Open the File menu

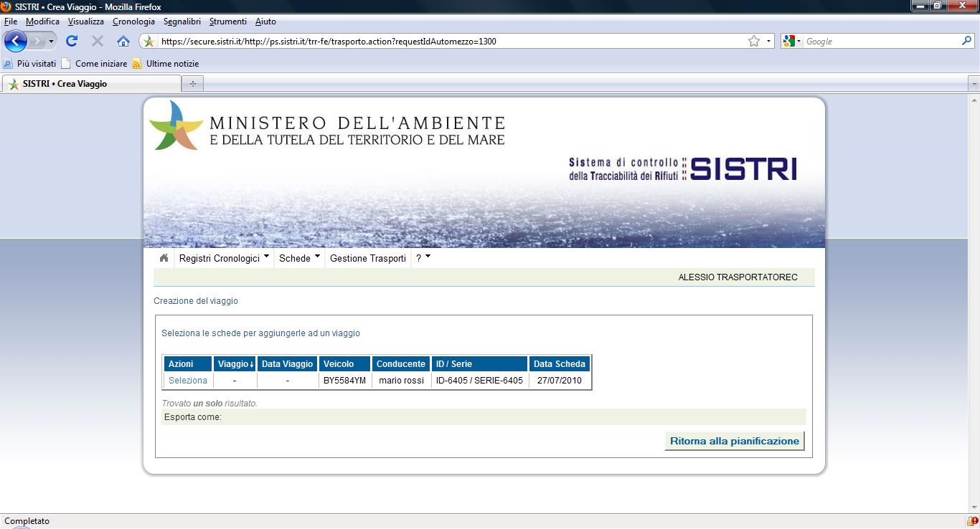tap(11, 22)
